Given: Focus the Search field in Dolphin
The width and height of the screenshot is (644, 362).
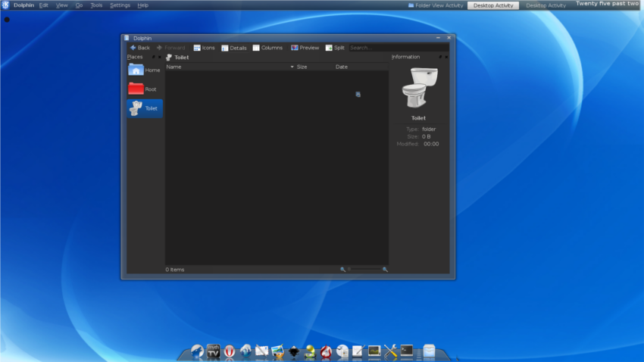Looking at the screenshot, I should point(399,48).
